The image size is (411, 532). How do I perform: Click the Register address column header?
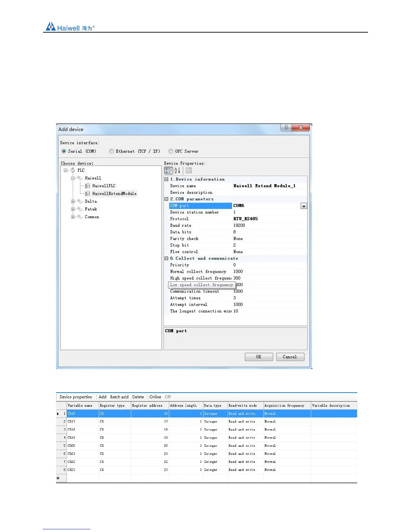150,406
